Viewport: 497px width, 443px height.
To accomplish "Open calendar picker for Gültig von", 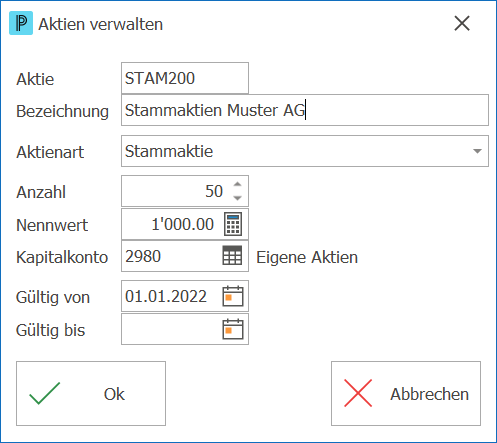I will [x=233, y=296].
